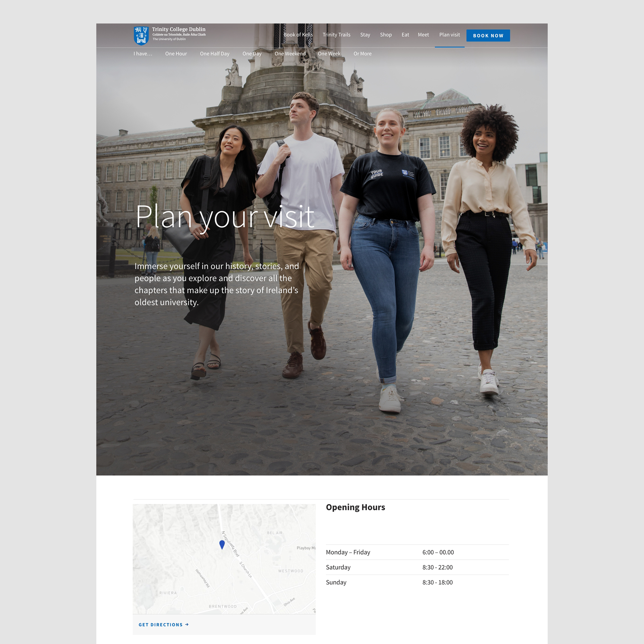Click the Or More option

[x=362, y=54]
